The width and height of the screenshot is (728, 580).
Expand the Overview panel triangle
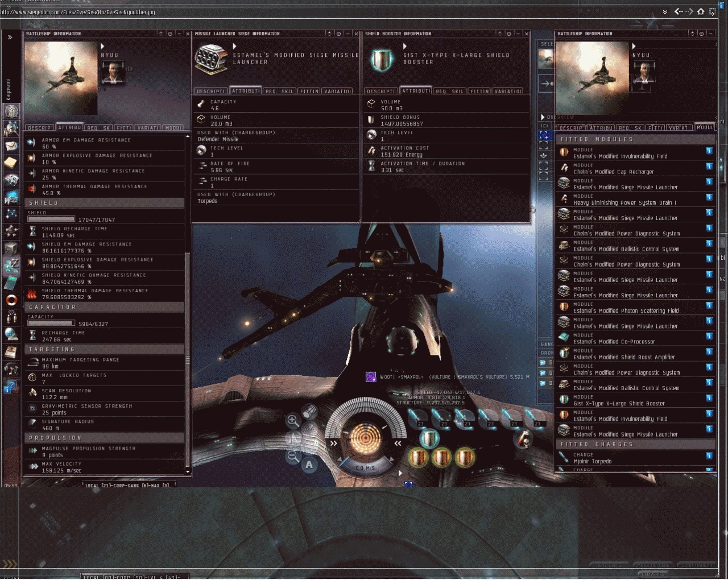click(543, 117)
